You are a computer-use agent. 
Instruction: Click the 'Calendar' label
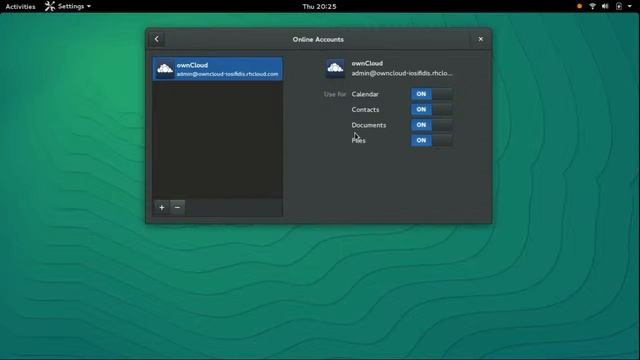click(x=365, y=94)
